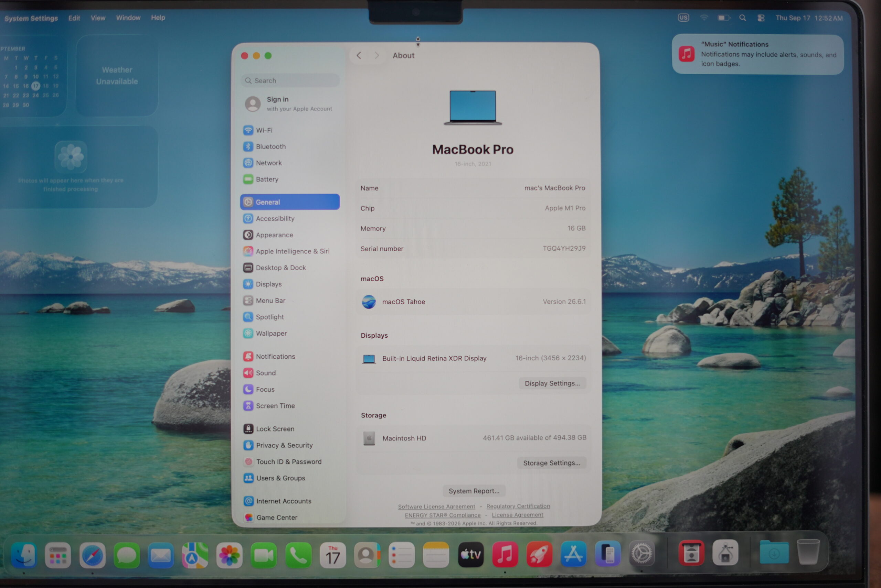Open Music app from the Dock
The image size is (881, 588).
[x=505, y=554]
